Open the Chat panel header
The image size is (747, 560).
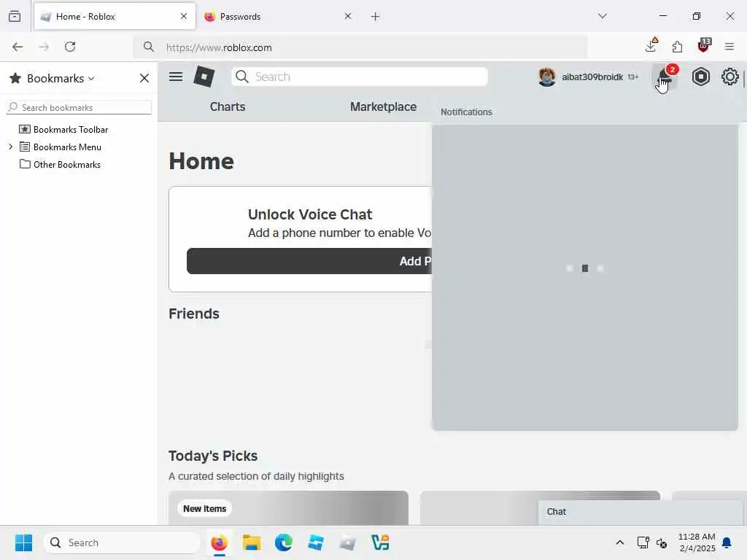tap(640, 512)
